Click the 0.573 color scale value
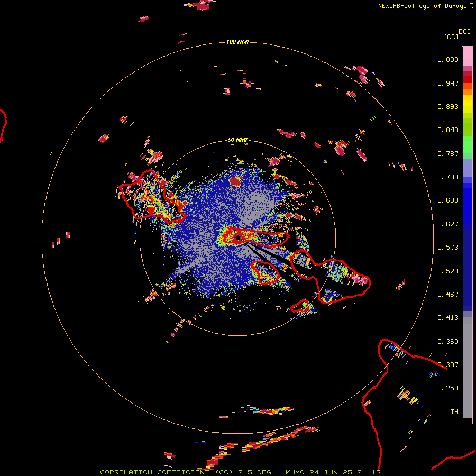The width and height of the screenshot is (476, 476). coord(448,248)
